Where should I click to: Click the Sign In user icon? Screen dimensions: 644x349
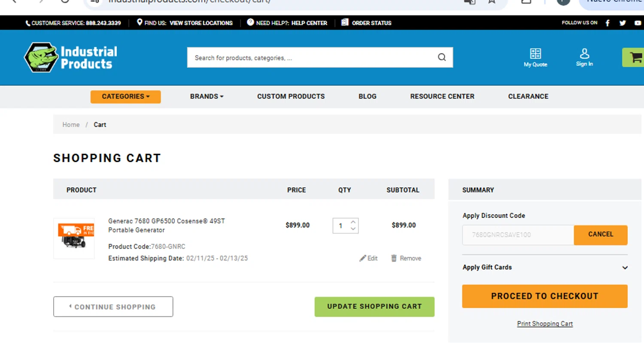tap(584, 54)
